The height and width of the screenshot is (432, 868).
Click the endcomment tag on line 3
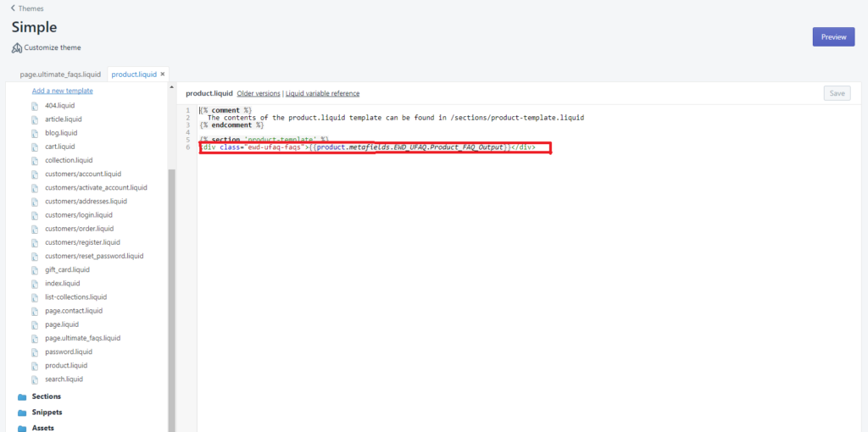(231, 125)
